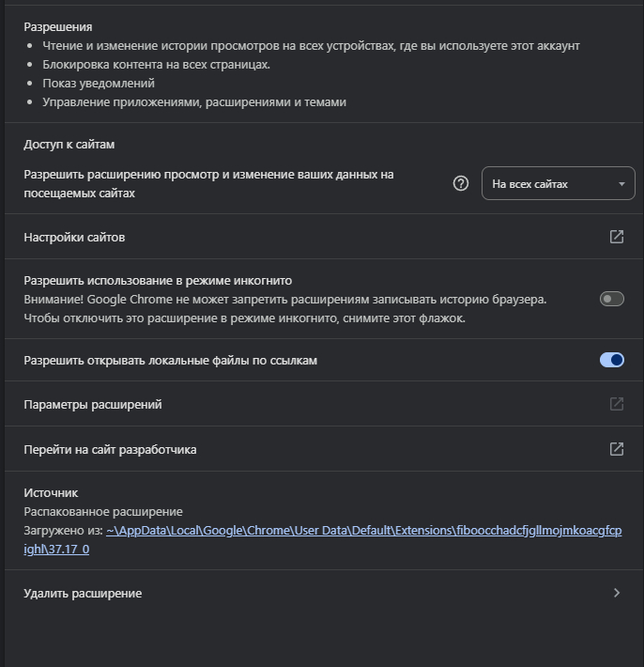This screenshot has width=644, height=667.
Task: Select the Параметры расширений row label
Action: [93, 405]
